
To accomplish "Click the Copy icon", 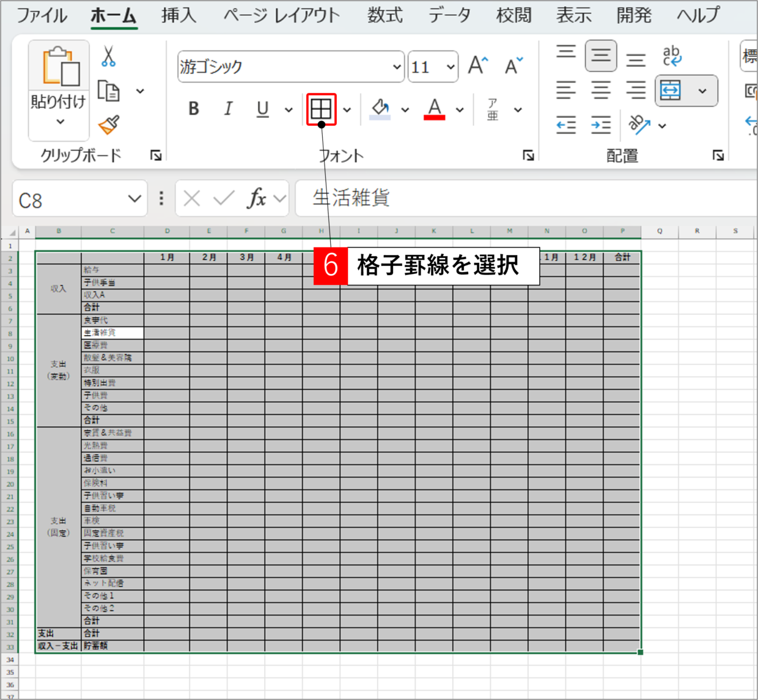I will 109,91.
